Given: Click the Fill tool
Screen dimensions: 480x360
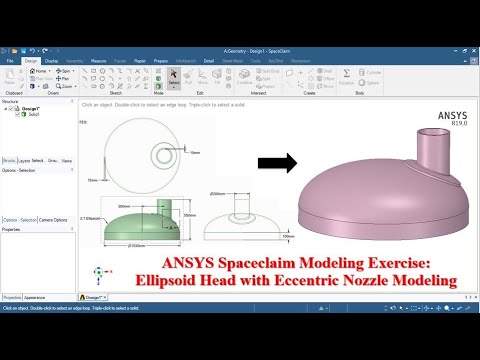Looking at the screenshot, I should pyautogui.click(x=217, y=77).
